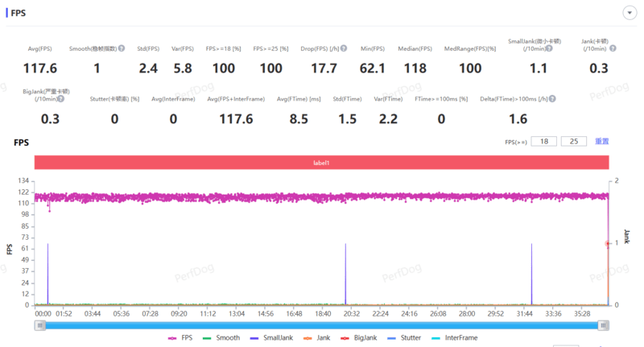Toggle FPS series in chart legend
This screenshot has width=644, height=347.
coord(181,339)
